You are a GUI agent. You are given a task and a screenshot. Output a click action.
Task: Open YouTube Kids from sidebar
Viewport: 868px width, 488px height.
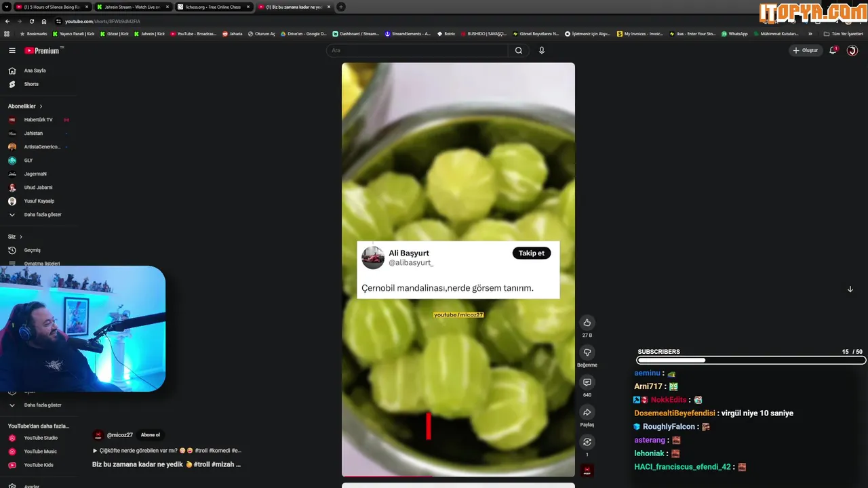38,465
